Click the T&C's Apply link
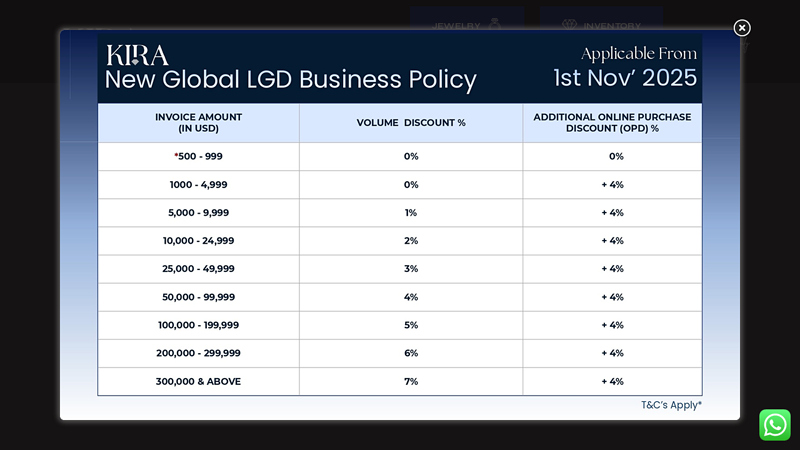 tap(671, 405)
